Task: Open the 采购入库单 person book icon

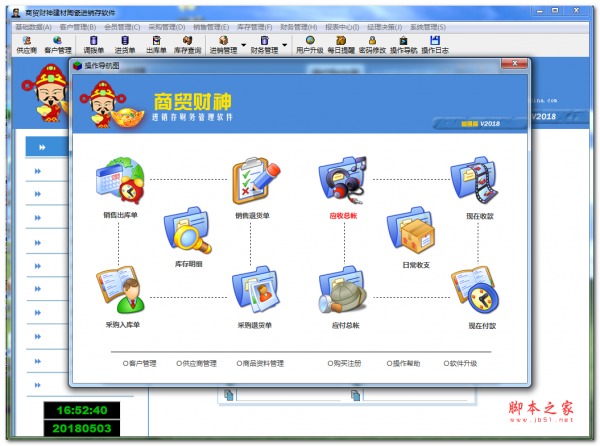Action: coord(120,290)
